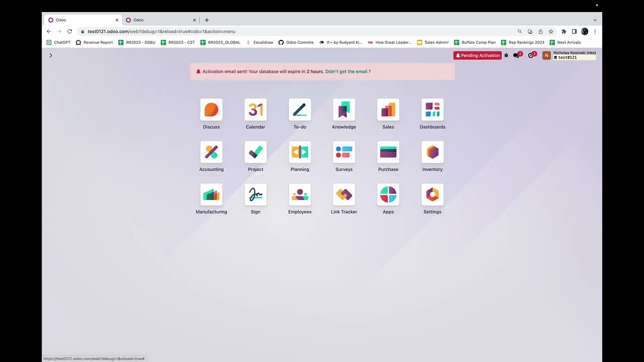Open the Purchase app
This screenshot has width=644, height=362.
tap(388, 152)
